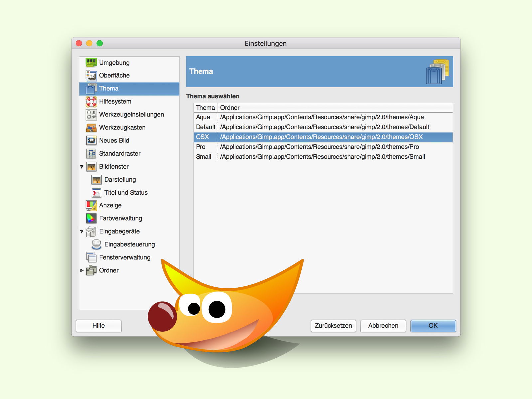Click the Darstellung icon
This screenshot has height=399, width=532.
coord(96,180)
